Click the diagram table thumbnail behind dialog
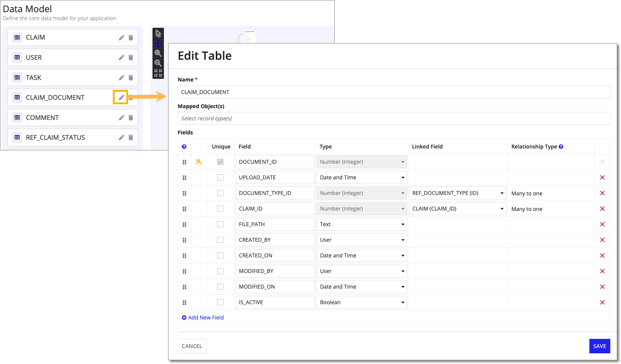 tap(250, 36)
